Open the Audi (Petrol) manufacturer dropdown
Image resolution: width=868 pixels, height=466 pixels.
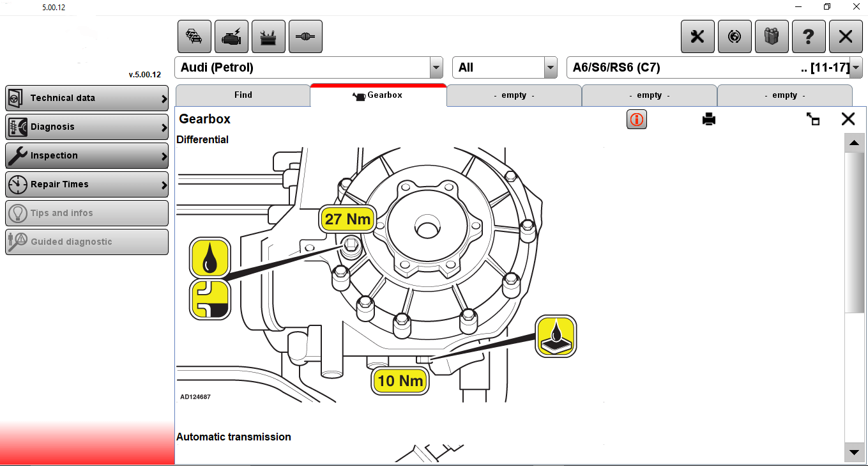pos(436,67)
